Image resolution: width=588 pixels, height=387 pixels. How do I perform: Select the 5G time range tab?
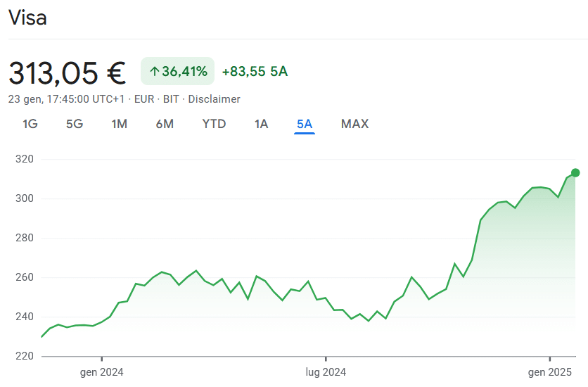[75, 124]
